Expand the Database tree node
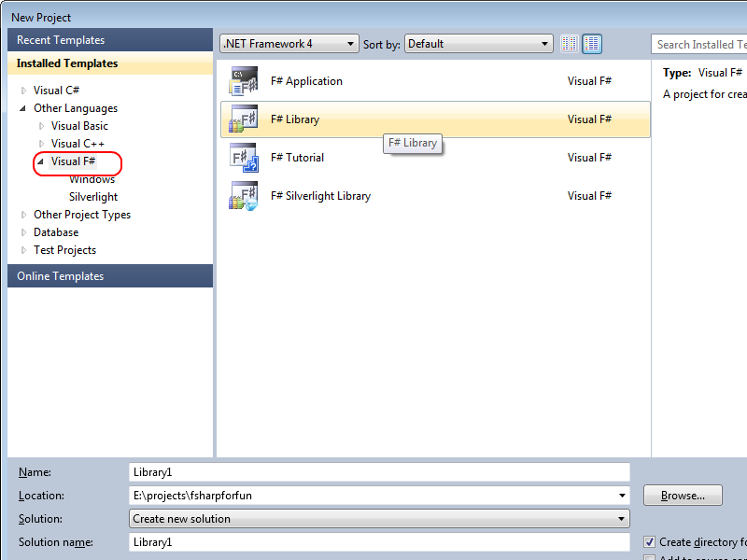The image size is (747, 560). point(23,232)
